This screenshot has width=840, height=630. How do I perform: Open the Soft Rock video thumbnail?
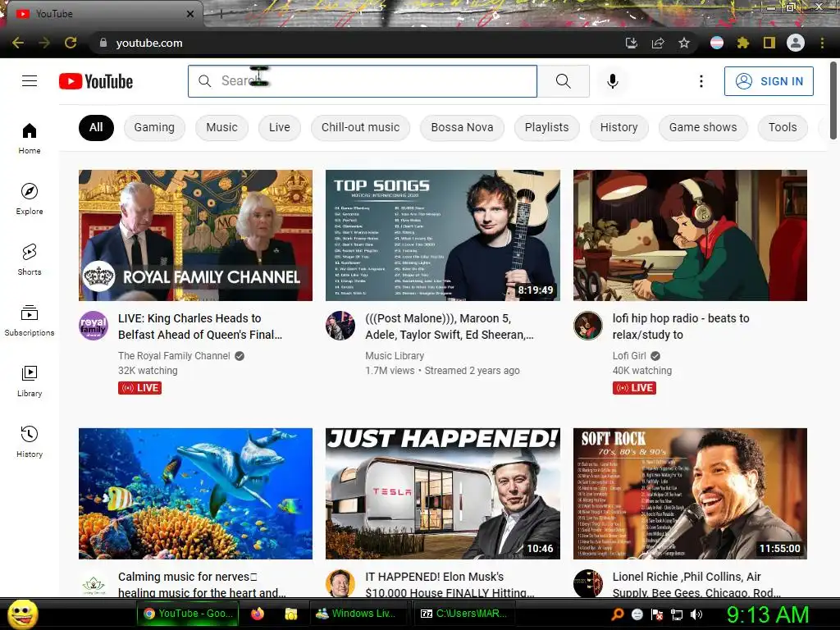(690, 493)
